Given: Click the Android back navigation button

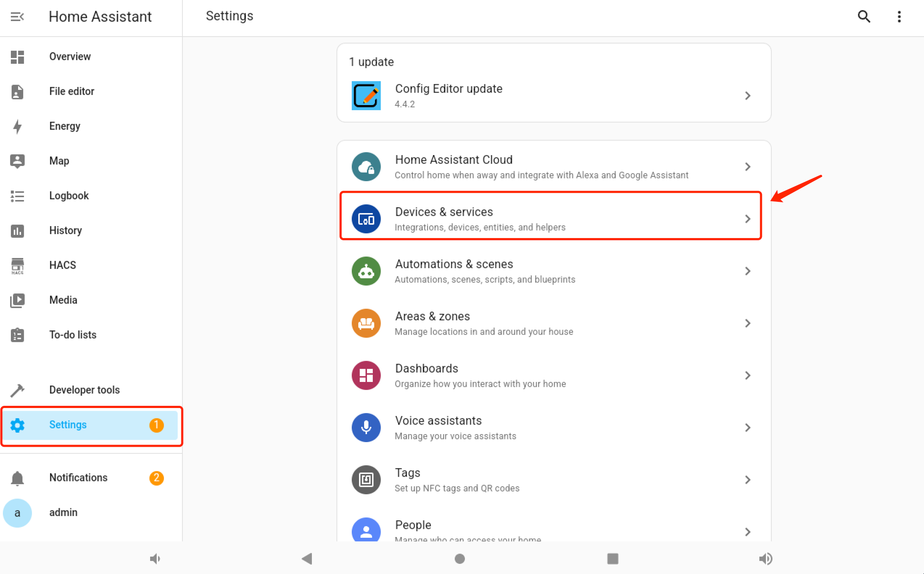Looking at the screenshot, I should click(307, 559).
